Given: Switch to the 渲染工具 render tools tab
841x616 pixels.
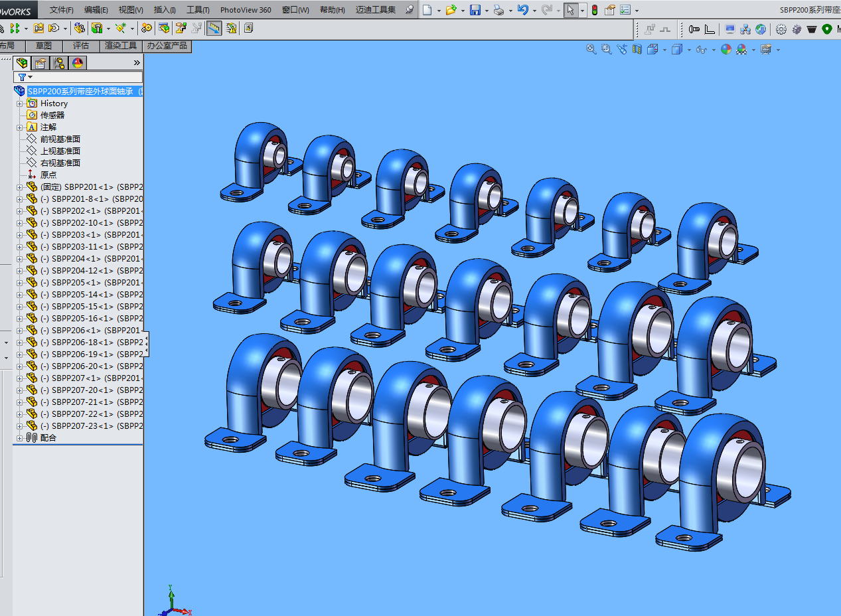Looking at the screenshot, I should pos(121,46).
